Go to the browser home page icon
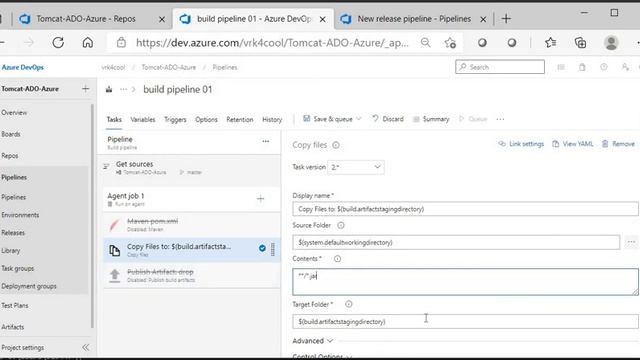Viewport: 640px width, 360px height. (x=88, y=42)
